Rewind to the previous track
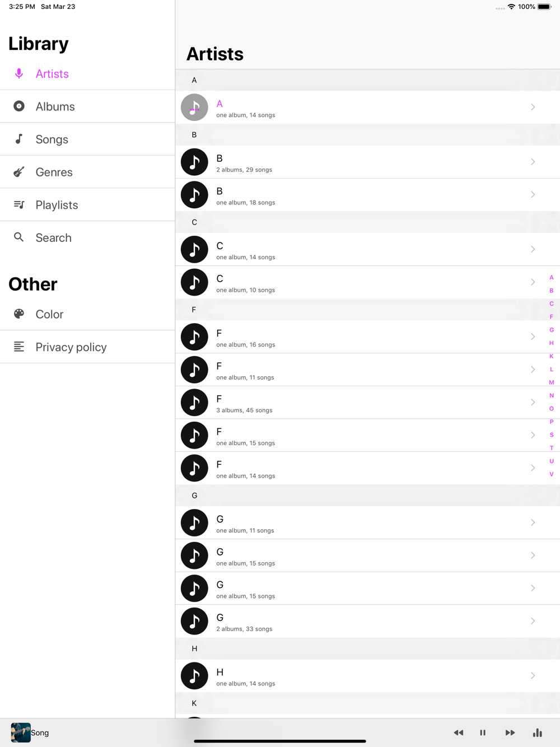The width and height of the screenshot is (560, 747). click(x=459, y=732)
